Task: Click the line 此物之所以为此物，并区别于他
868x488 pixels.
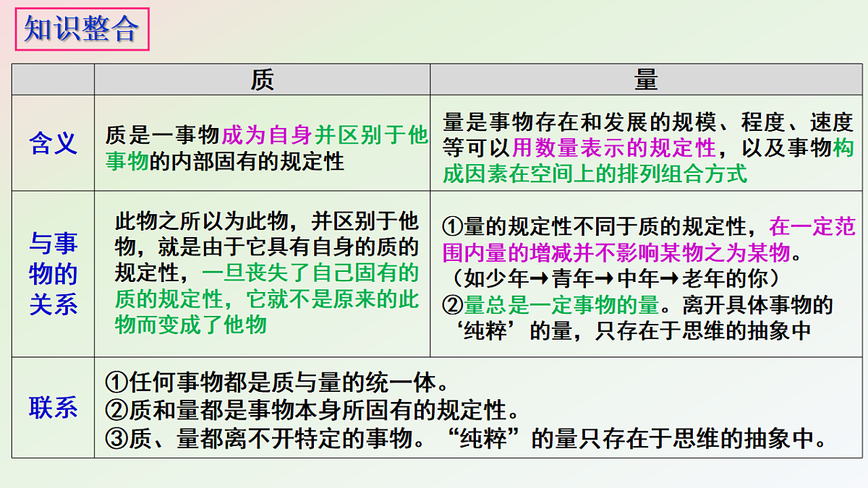Action: click(267, 222)
